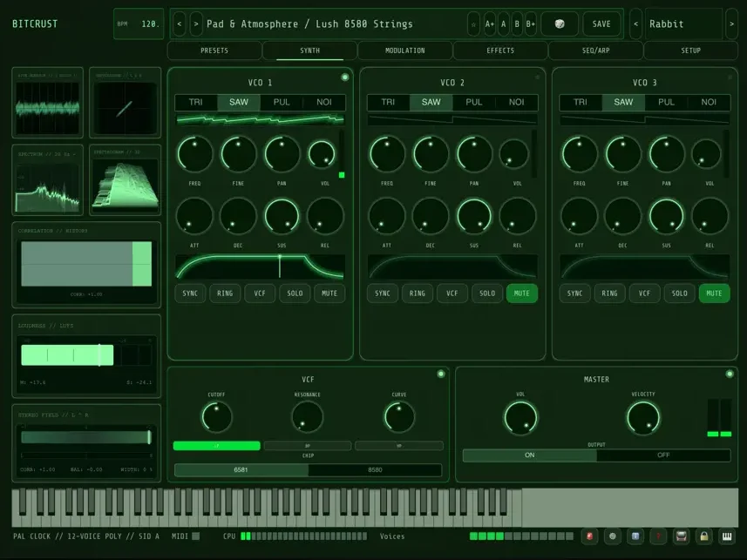Open the SETUP tab
Image resolution: width=747 pixels, height=560 pixels.
point(691,51)
